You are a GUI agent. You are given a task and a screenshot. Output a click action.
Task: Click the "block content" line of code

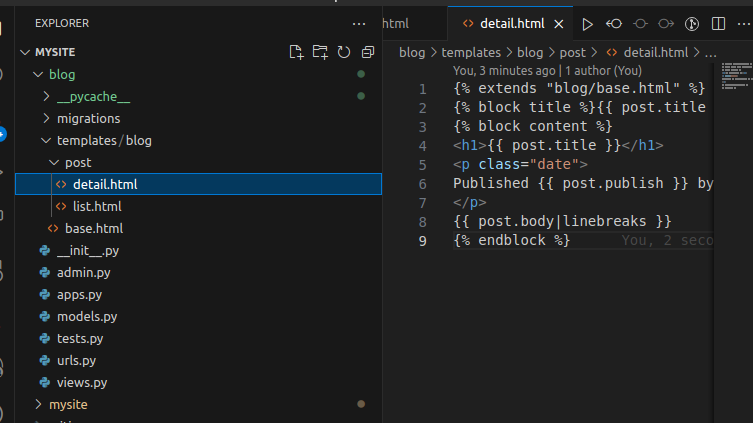point(533,126)
